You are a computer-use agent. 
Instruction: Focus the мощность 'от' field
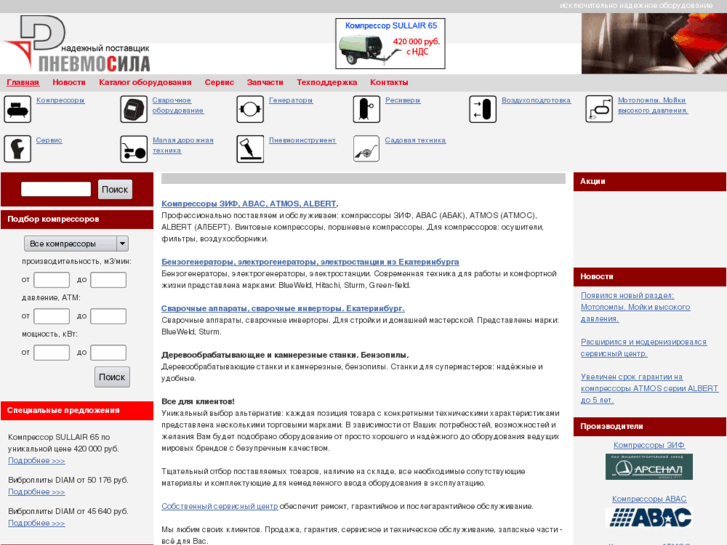[x=51, y=353]
